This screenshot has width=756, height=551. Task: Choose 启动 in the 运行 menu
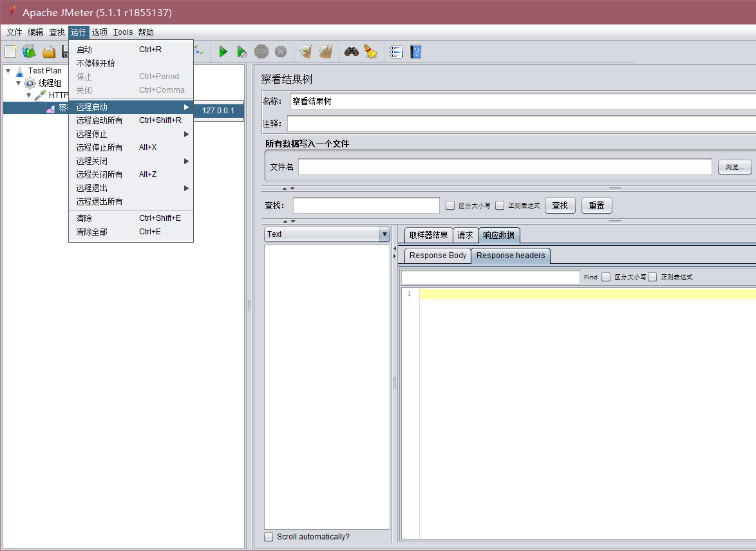[x=131, y=49]
